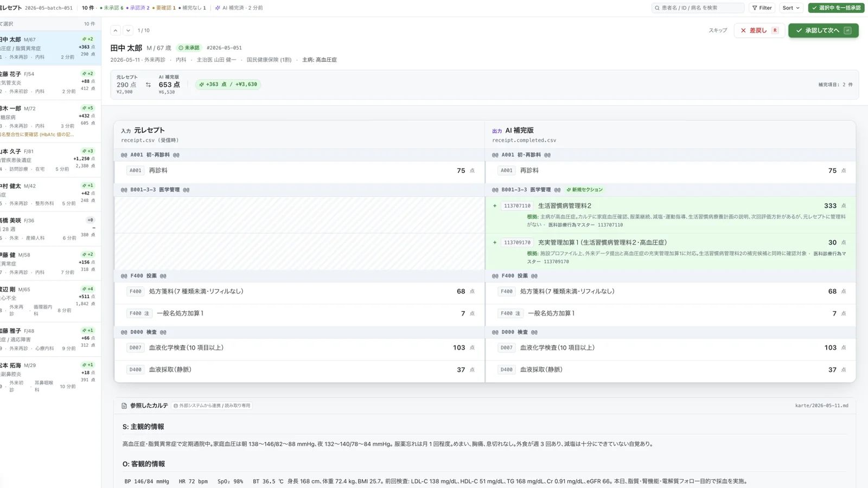
Task: Click the document icon beside 参照したカルテ
Action: 124,406
